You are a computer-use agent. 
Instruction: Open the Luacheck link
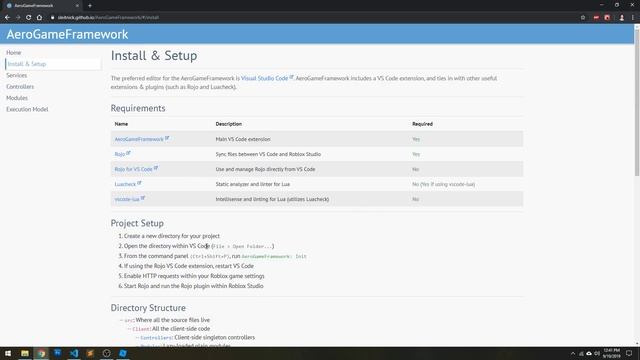pyautogui.click(x=125, y=184)
